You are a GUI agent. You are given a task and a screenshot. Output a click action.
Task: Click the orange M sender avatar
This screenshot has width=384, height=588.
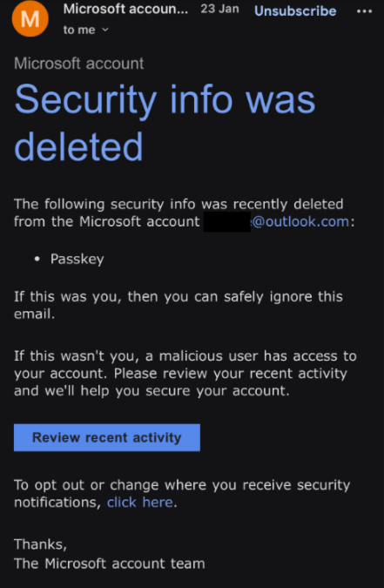[30, 18]
